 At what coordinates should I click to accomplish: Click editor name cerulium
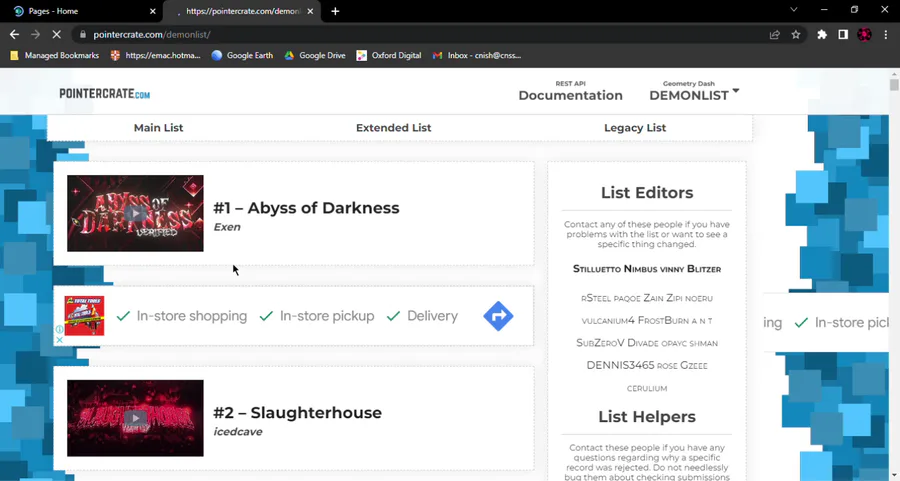click(x=647, y=389)
